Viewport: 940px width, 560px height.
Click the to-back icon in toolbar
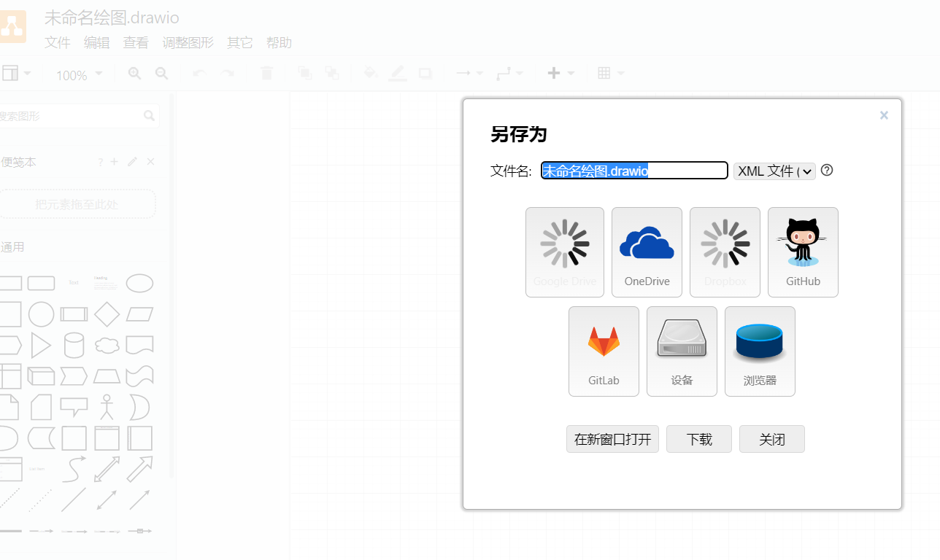[332, 73]
